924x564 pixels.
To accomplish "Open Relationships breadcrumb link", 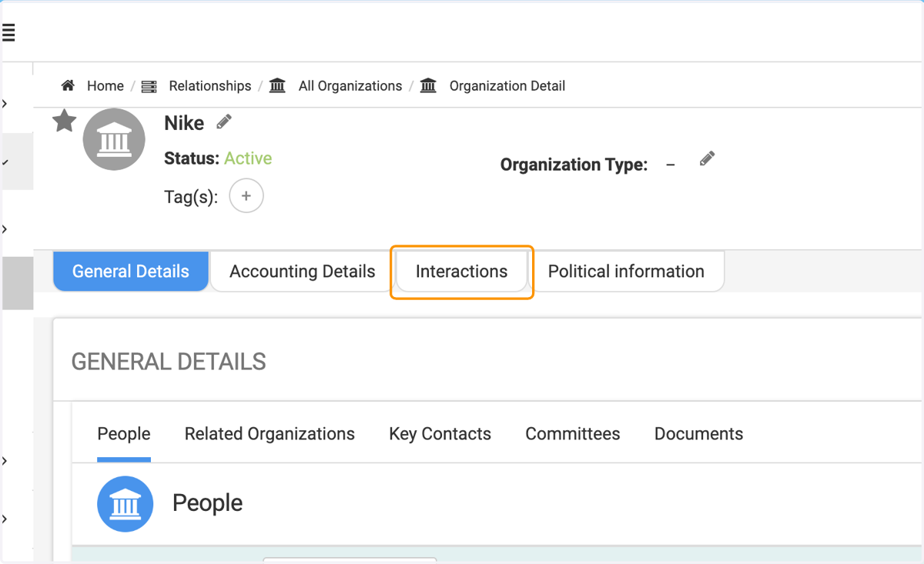I will click(x=210, y=86).
